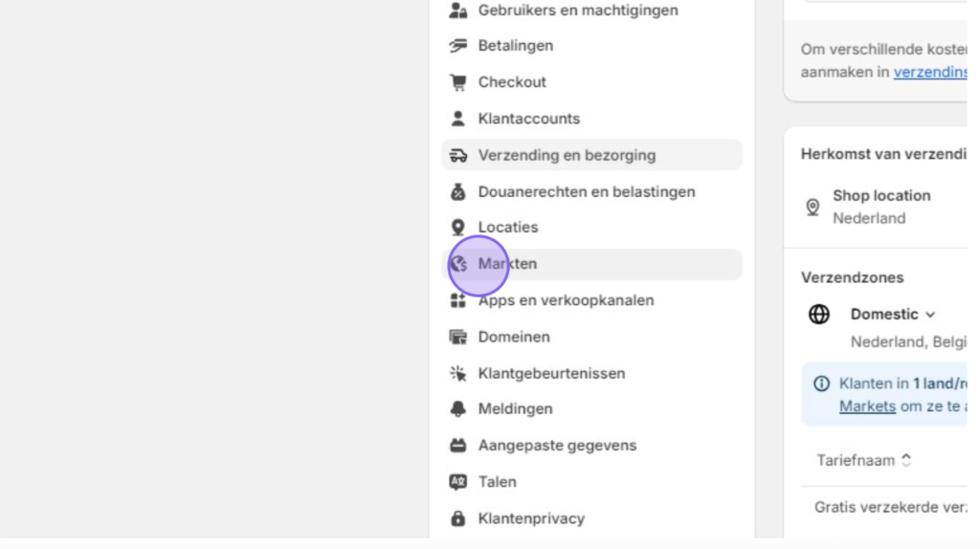Expand the Domestic shipping zone dropdown

click(x=893, y=314)
